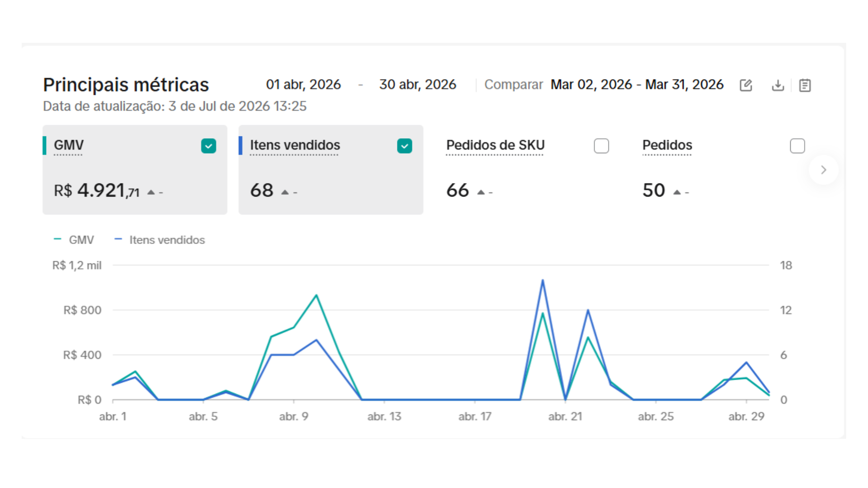This screenshot has width=868, height=488.
Task: Download the metrics data
Action: click(778, 85)
